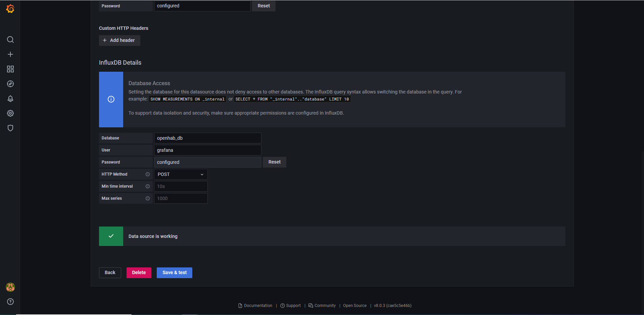Screen dimensions: 644x315
Task: Show the Min time interval info icon
Action: [148, 186]
